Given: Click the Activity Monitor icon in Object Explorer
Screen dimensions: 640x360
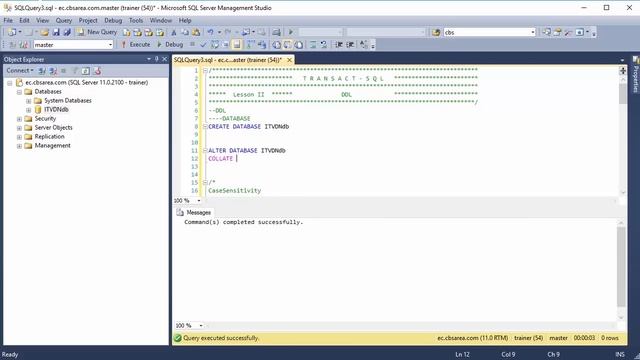Looking at the screenshot, I should tap(97, 71).
